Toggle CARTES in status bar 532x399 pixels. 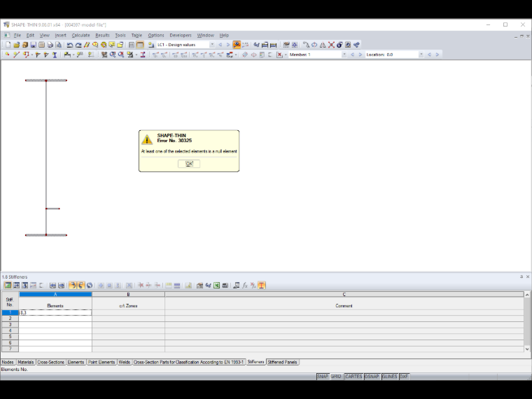[x=353, y=377]
